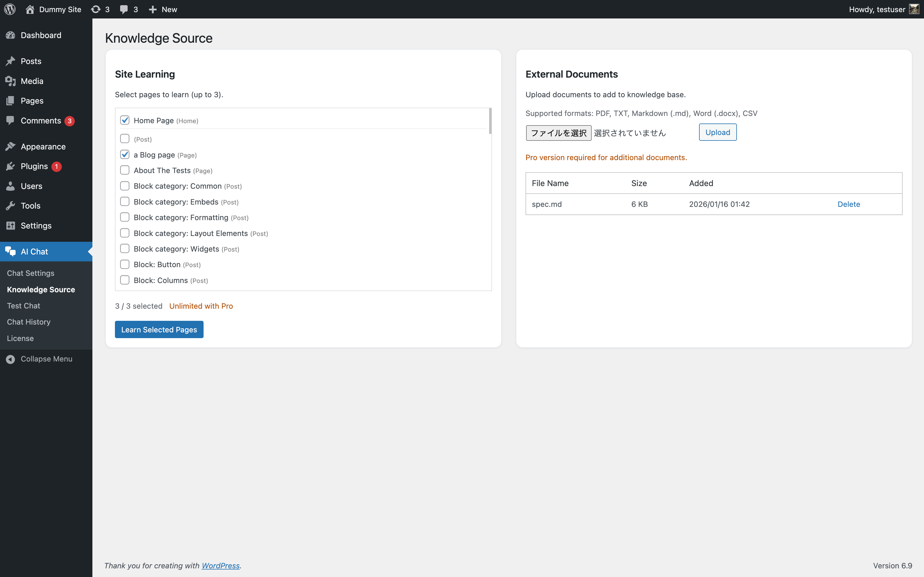Click the WordPress logo icon
This screenshot has height=577, width=924.
[10, 9]
